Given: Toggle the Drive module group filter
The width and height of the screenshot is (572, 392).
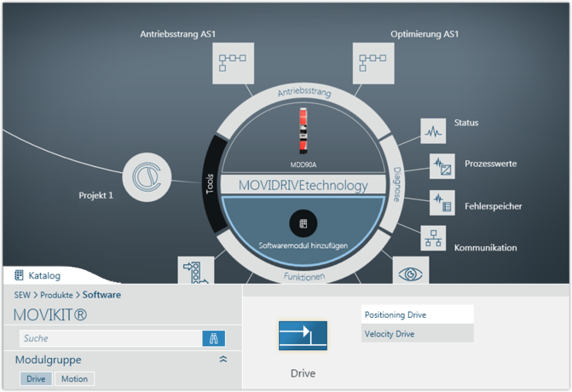Looking at the screenshot, I should [35, 378].
